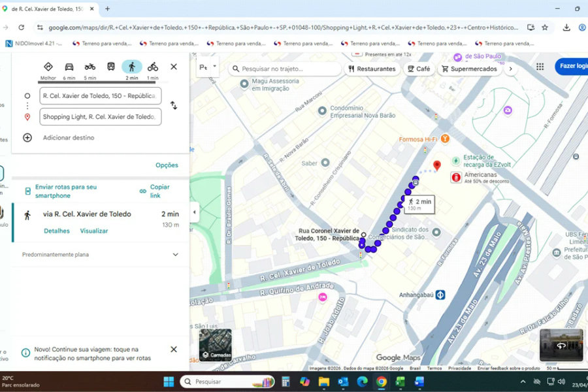Open the Street View thumbnail
The image size is (588, 392).
click(x=561, y=345)
